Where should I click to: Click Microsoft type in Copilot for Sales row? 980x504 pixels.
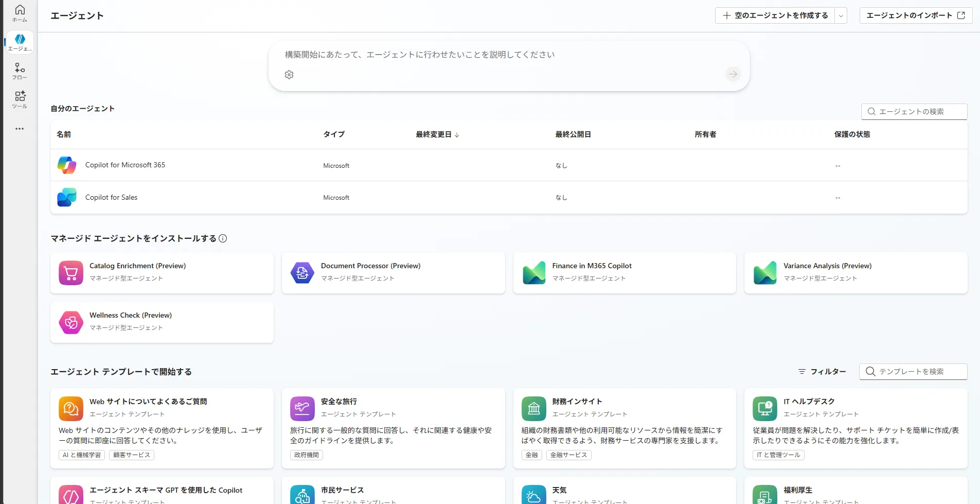[x=336, y=198]
